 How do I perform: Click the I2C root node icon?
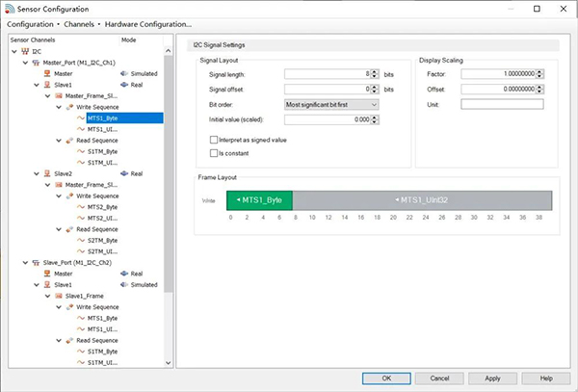[x=25, y=51]
